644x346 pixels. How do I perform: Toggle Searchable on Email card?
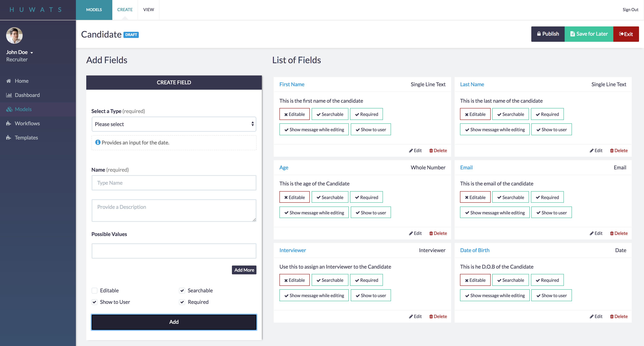[510, 197]
